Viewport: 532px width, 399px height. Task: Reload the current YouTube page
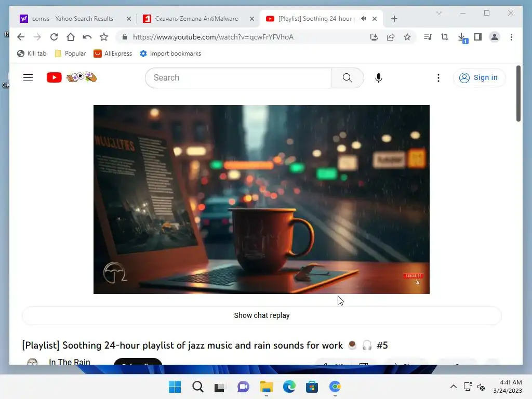(x=54, y=37)
